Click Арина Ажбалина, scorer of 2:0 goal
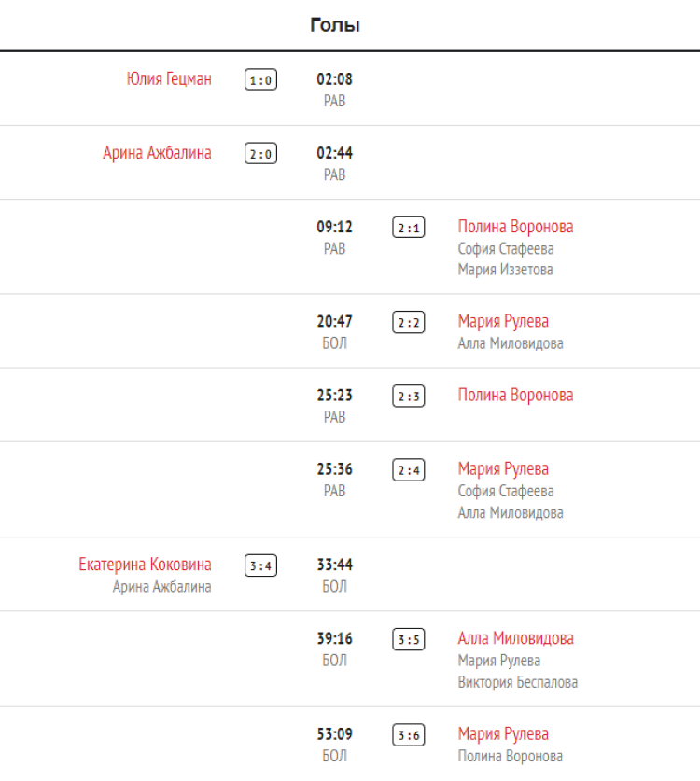This screenshot has width=700, height=781. click(x=157, y=153)
